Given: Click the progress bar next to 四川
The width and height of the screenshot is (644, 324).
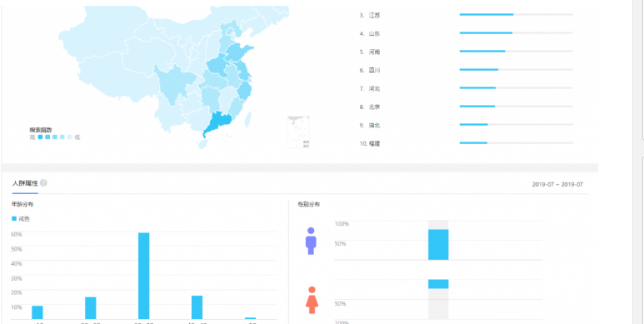Looking at the screenshot, I should [516, 69].
